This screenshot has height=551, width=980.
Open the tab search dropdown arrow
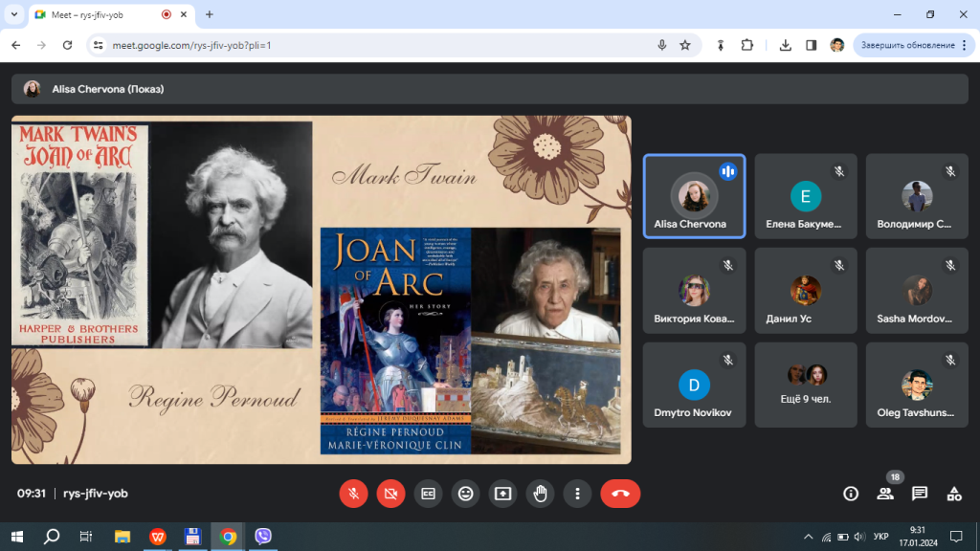click(13, 14)
